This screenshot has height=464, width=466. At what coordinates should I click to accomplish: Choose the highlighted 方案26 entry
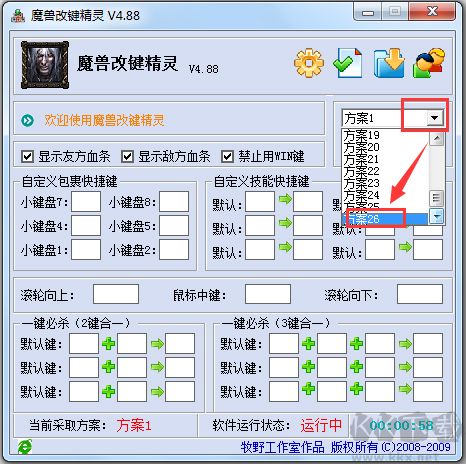[x=385, y=219]
